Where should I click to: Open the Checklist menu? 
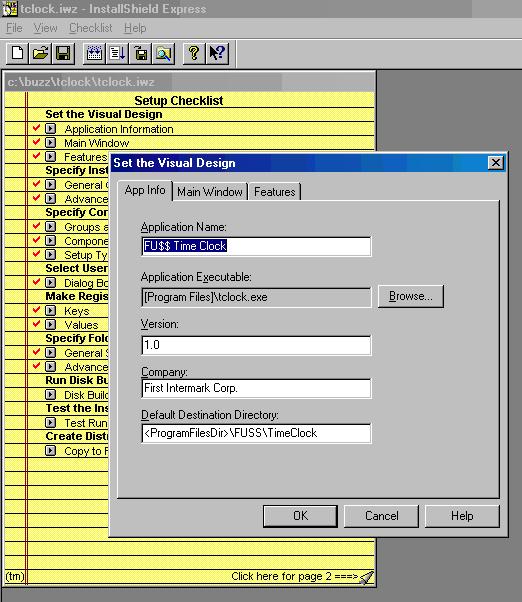click(x=91, y=28)
